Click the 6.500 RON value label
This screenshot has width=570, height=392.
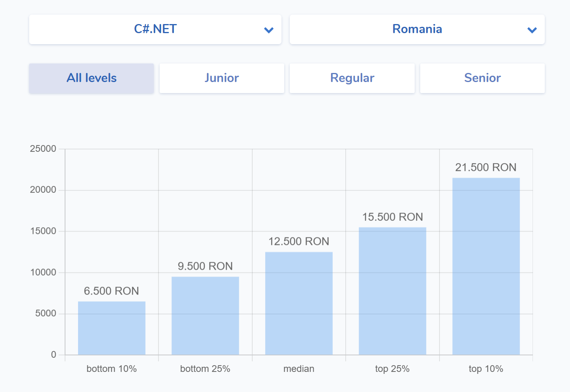pos(112,291)
